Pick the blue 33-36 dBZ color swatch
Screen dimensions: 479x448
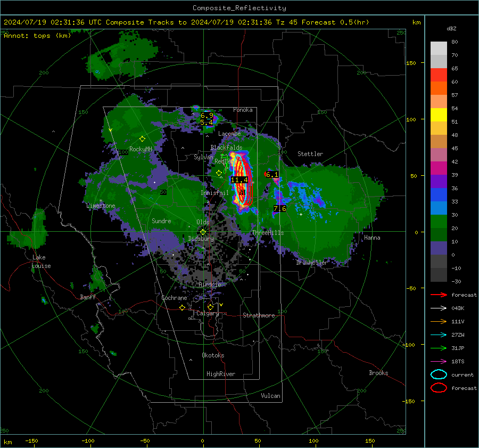439,195
